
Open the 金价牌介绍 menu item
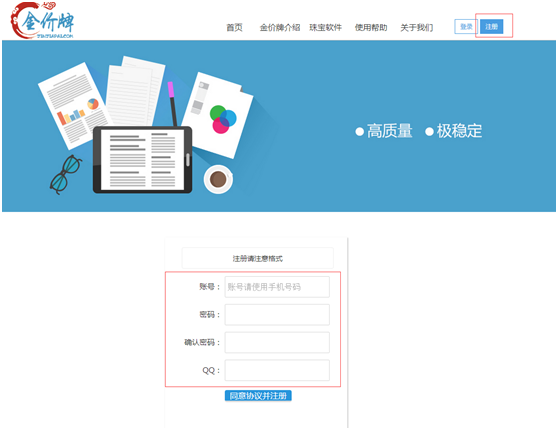point(280,27)
